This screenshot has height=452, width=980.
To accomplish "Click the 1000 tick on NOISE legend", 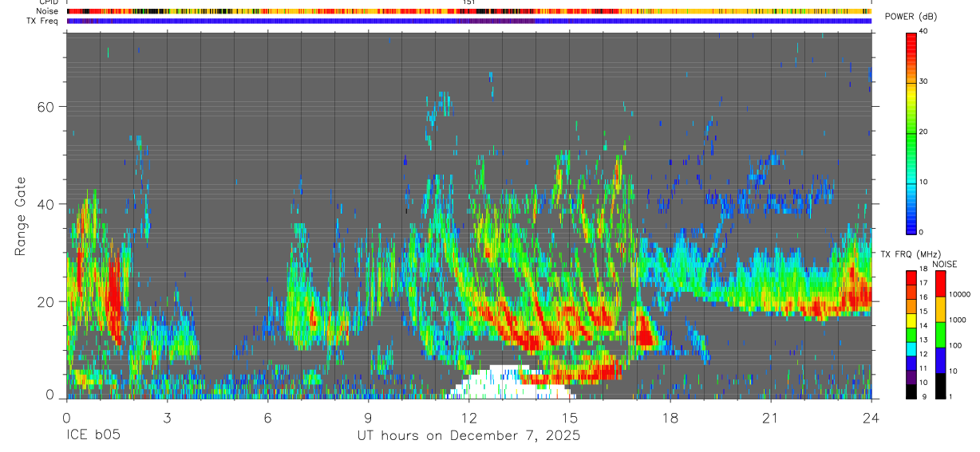I will coord(959,320).
